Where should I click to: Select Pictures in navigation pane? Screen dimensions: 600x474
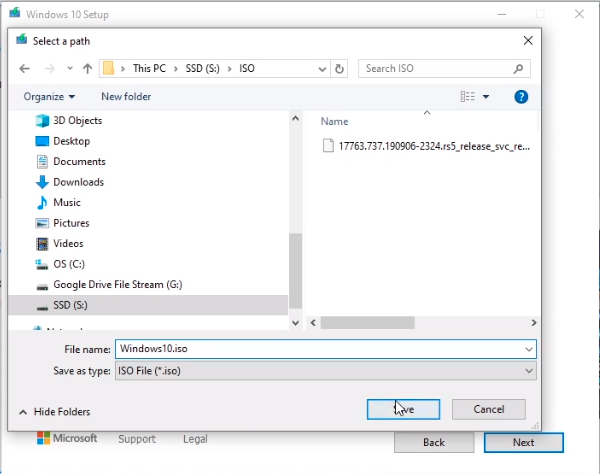71,223
